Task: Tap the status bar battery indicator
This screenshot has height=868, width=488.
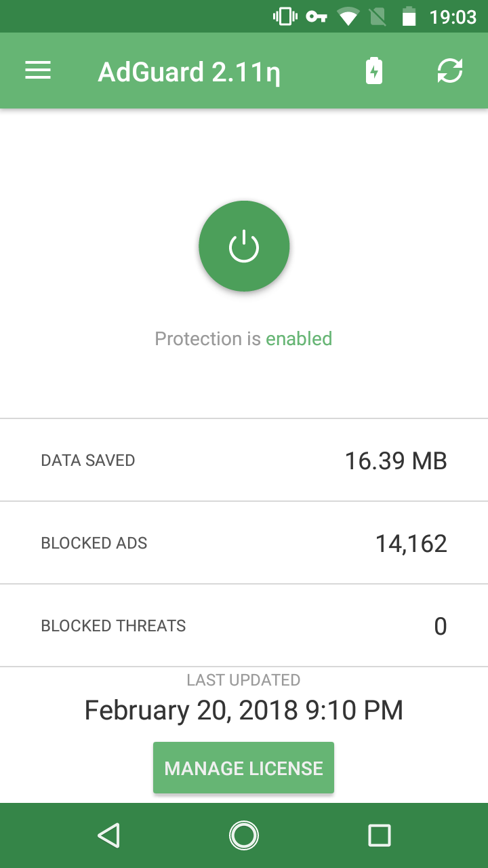Action: pos(409,16)
